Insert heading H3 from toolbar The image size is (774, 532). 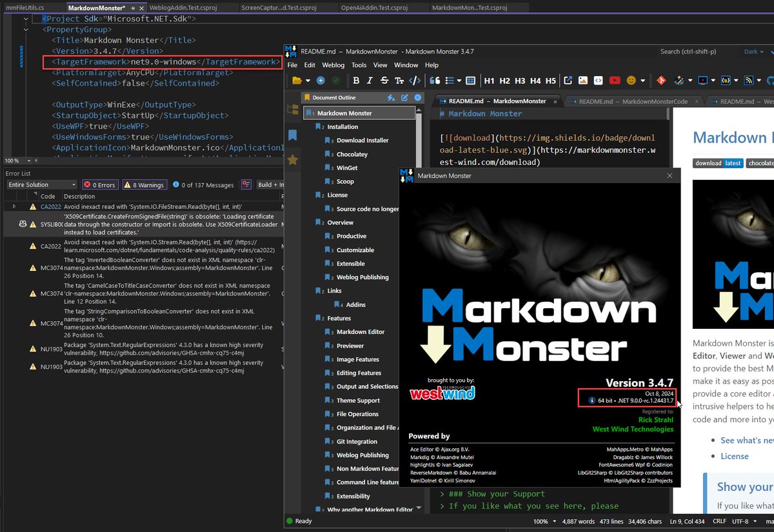(x=520, y=81)
